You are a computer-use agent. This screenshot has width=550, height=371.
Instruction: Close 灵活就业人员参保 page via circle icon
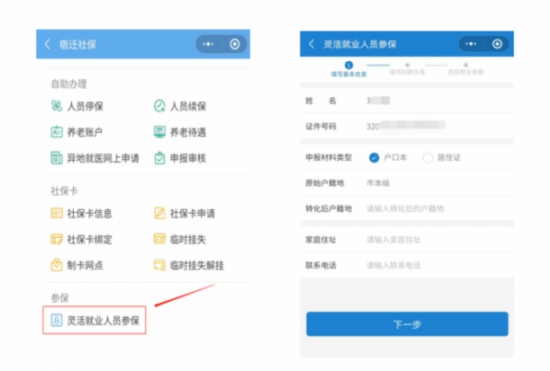click(x=497, y=44)
